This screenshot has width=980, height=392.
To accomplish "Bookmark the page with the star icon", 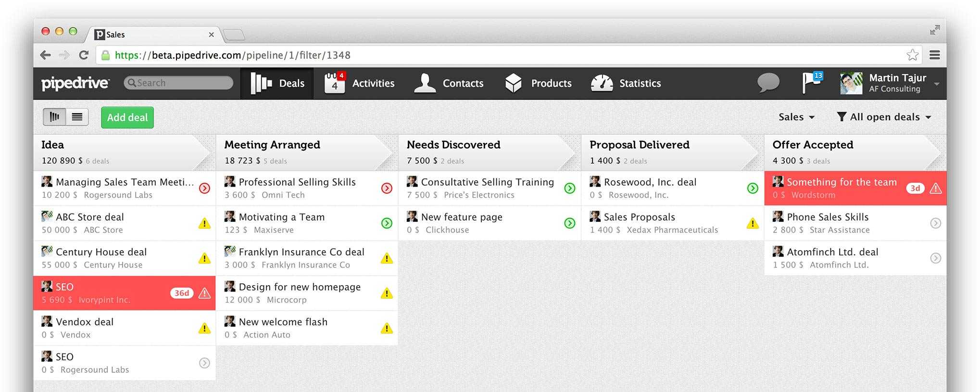I will pyautogui.click(x=912, y=55).
